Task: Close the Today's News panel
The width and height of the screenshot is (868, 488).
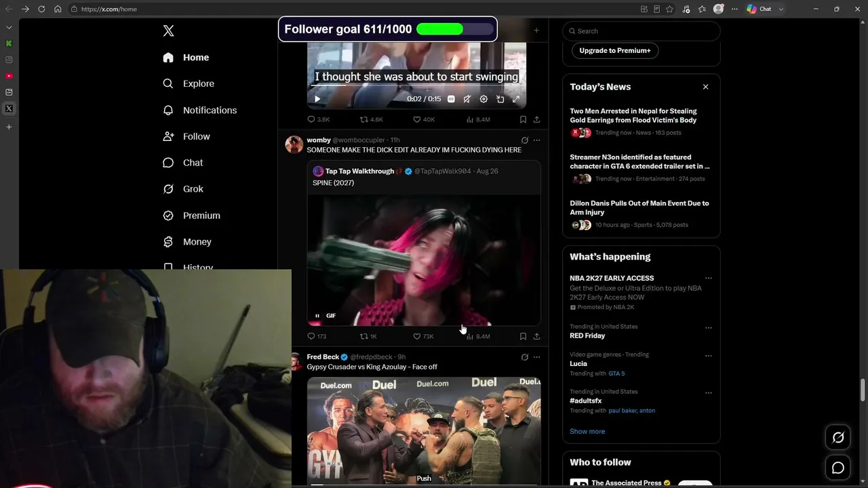Action: (705, 87)
